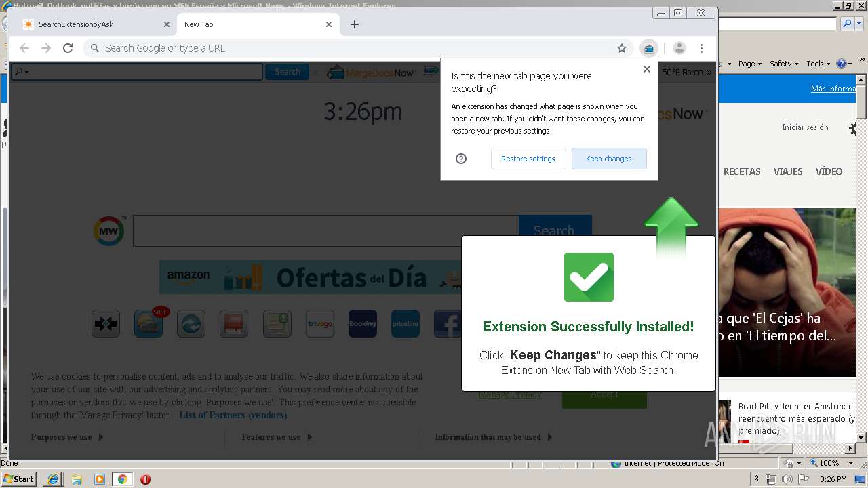This screenshot has width=868, height=488.
Task: Open the IE help icon dropdown
Action: pos(844,64)
